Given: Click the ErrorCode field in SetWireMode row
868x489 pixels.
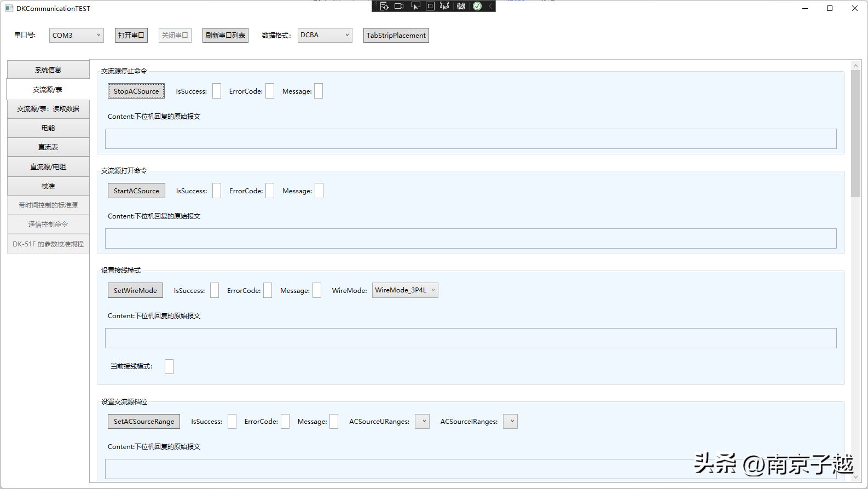Looking at the screenshot, I should tap(268, 290).
